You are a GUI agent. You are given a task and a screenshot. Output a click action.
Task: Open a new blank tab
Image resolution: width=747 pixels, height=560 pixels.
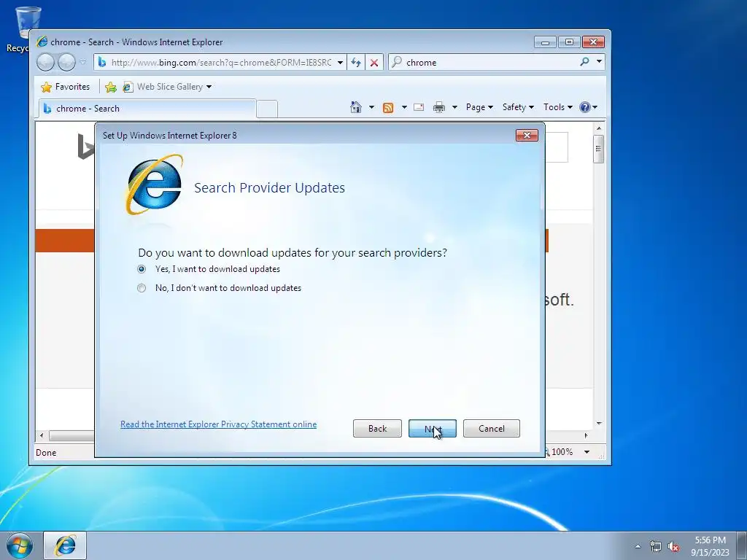(x=267, y=109)
